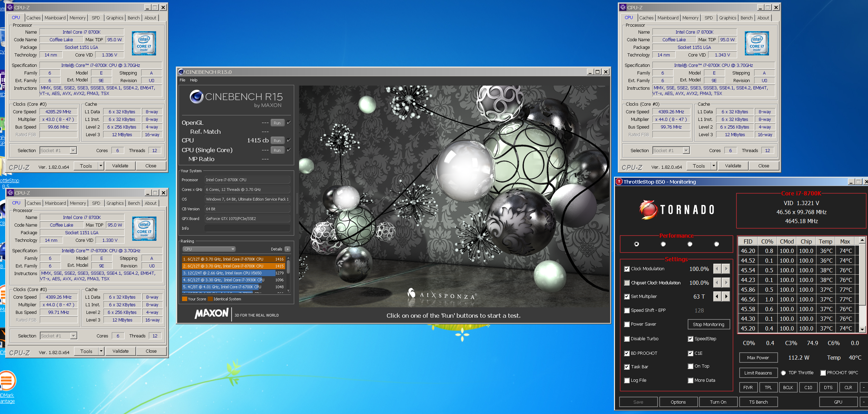Expand Tools dropdown arrow in top-right CPU-Z
The width and height of the screenshot is (868, 414).
click(x=713, y=166)
